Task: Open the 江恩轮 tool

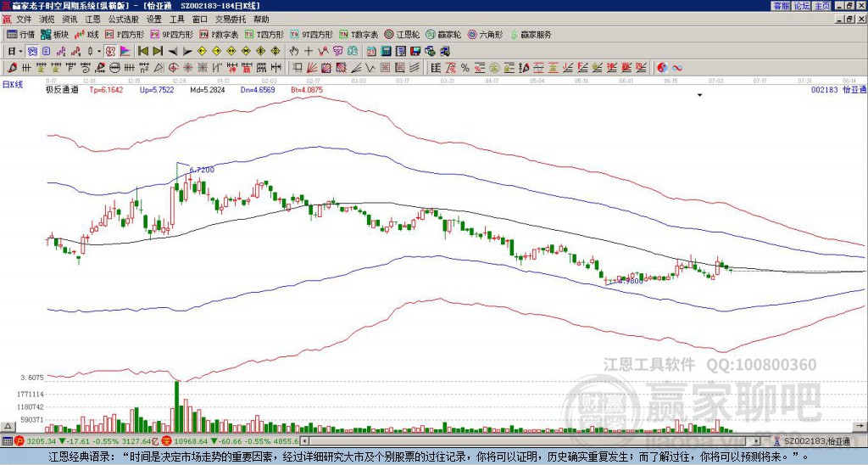Action: [402, 34]
